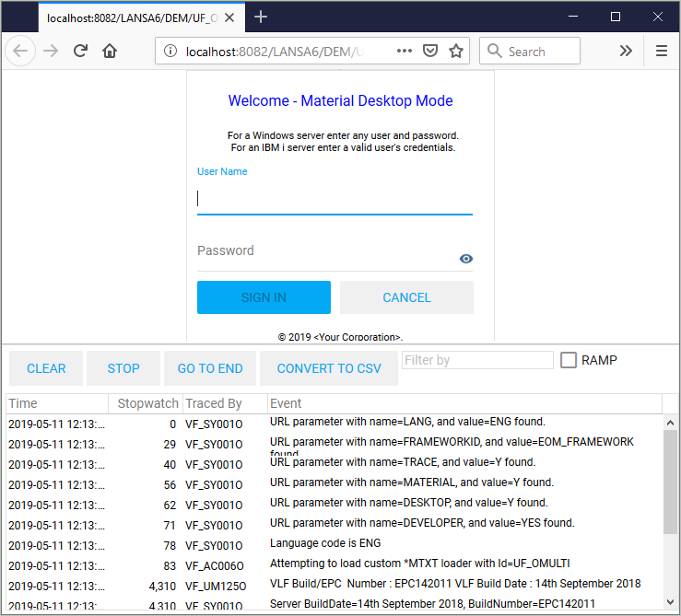Click the magnifier icon in Search box
Image resolution: width=681 pixels, height=616 pixels.
[x=494, y=51]
